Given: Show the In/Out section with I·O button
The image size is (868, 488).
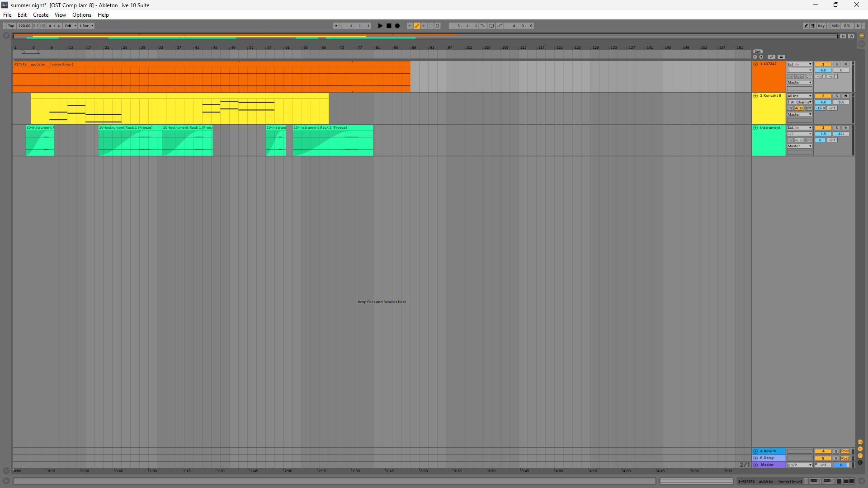Looking at the screenshot, I should (860, 442).
